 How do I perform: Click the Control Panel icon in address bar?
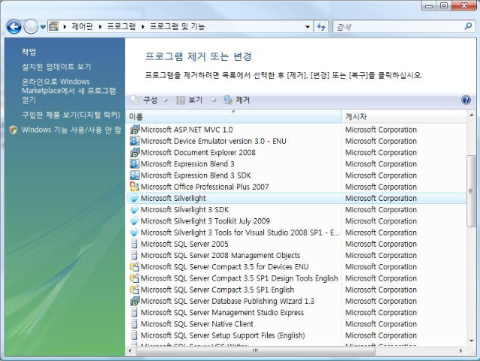(x=54, y=26)
